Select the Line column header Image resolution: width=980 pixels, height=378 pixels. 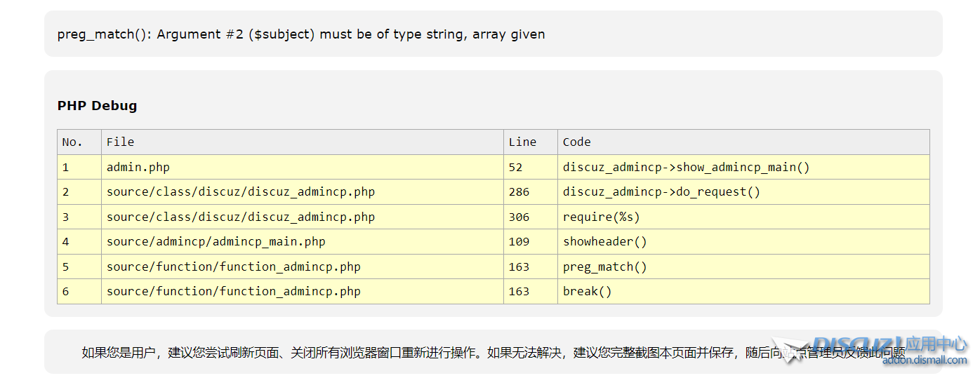tap(522, 142)
